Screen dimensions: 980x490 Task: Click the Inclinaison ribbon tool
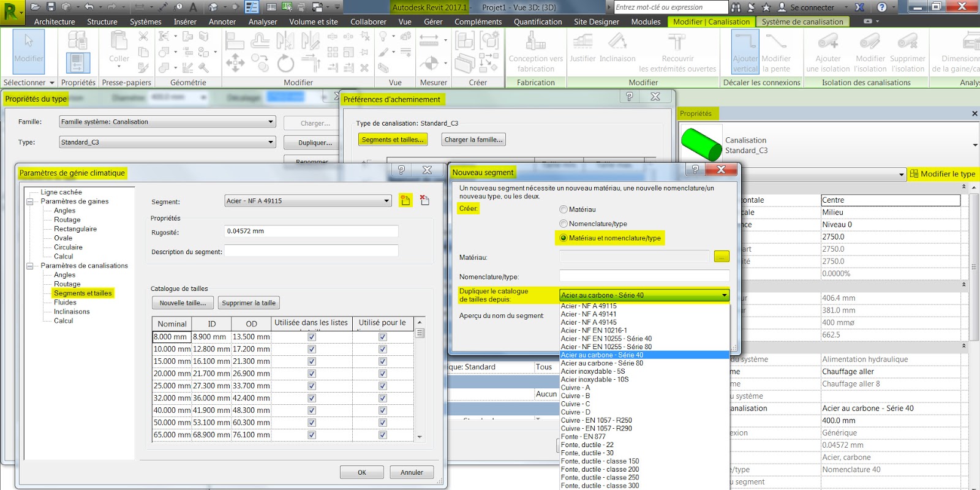click(x=617, y=48)
